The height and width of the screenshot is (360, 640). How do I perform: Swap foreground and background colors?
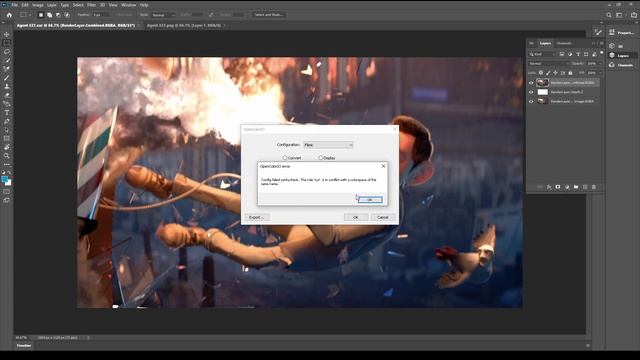click(x=9, y=173)
